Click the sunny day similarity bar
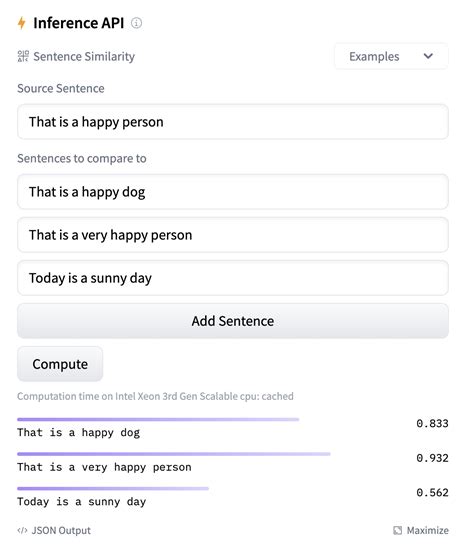 click(113, 488)
